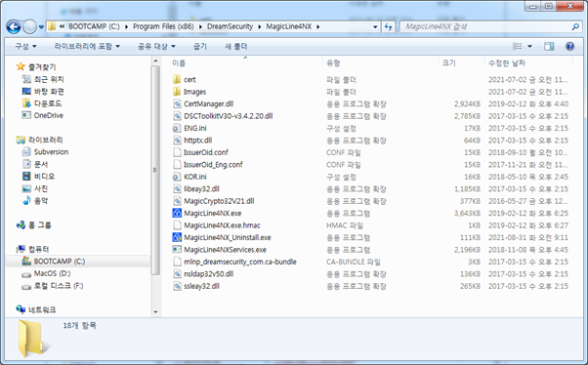Select the cert folder icon
The width and height of the screenshot is (588, 365).
(x=177, y=79)
